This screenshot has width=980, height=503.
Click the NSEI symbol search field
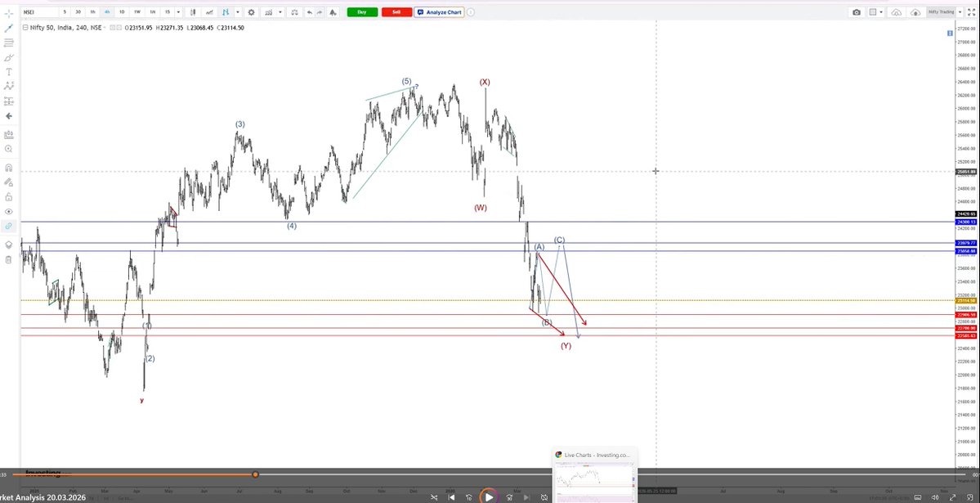pyautogui.click(x=38, y=12)
